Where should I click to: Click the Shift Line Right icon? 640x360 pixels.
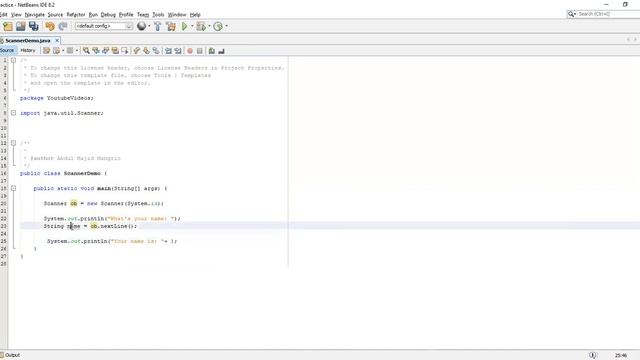coord(178,51)
